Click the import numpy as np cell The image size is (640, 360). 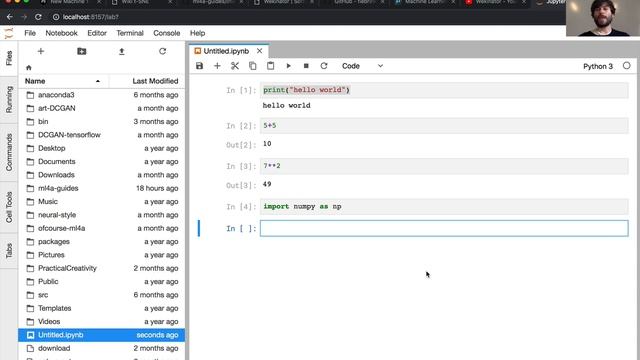(x=444, y=207)
